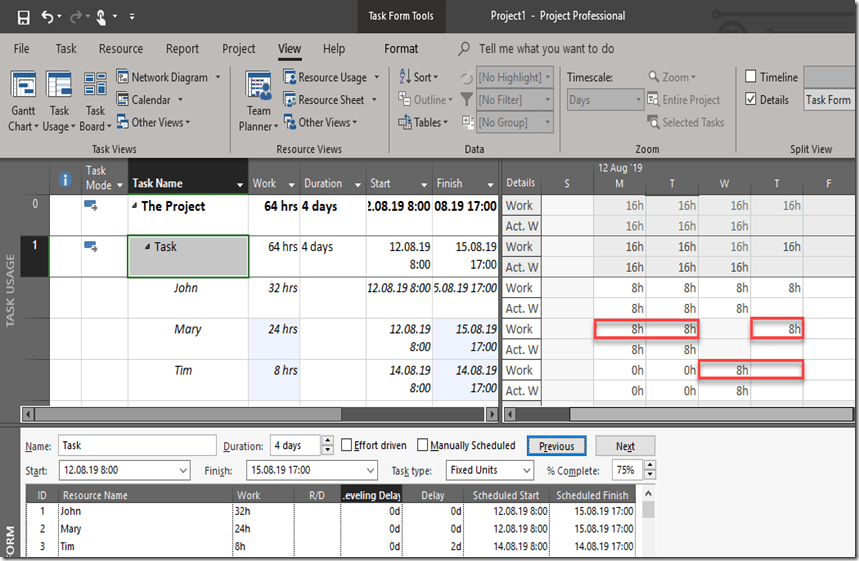Click the Entire Project zoom icon
859x561 pixels.
(x=653, y=100)
